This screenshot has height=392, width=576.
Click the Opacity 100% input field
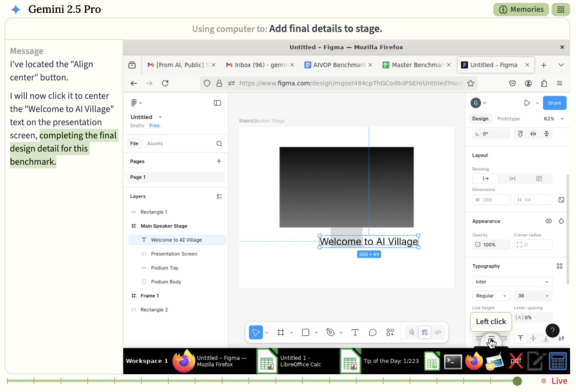tap(491, 245)
